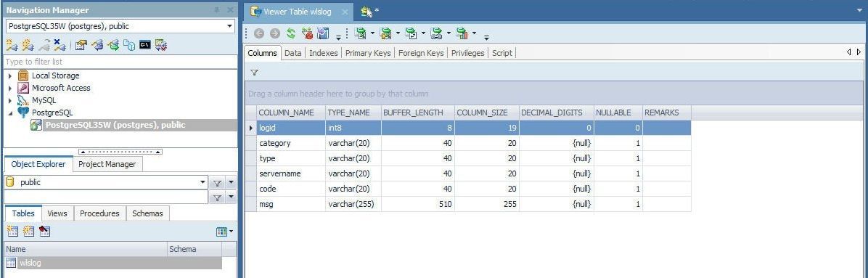Click the first new connection wizard icon
The width and height of the screenshot is (868, 278).
12,45
